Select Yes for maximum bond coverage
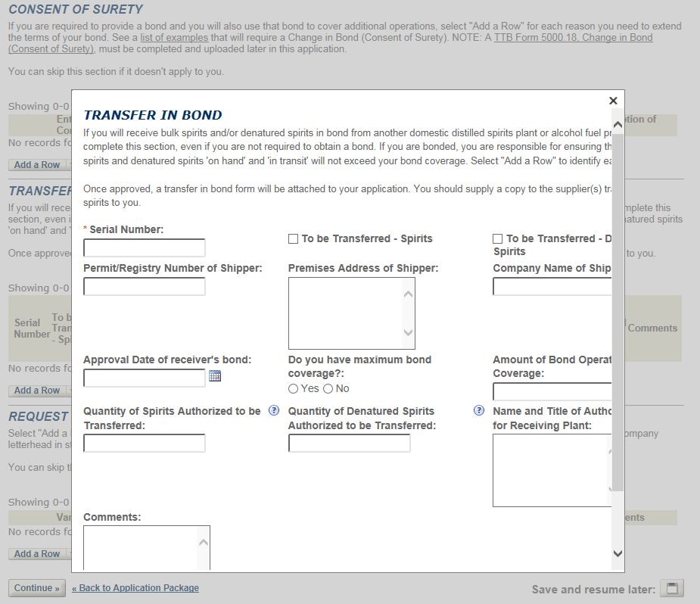 tap(294, 389)
